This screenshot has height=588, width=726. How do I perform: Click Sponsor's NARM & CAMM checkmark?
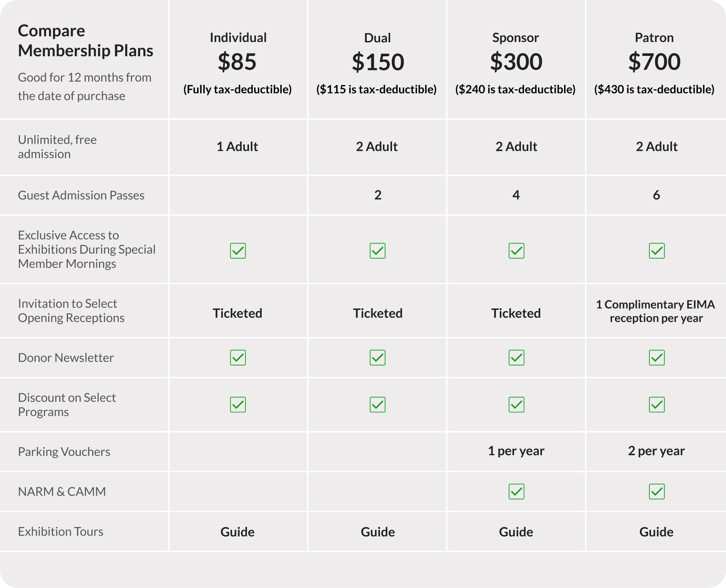click(x=516, y=491)
